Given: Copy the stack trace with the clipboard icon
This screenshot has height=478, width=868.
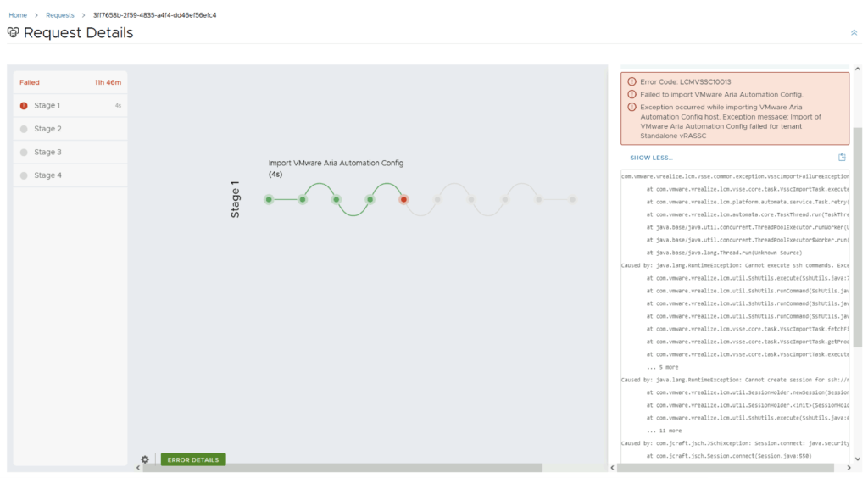Looking at the screenshot, I should click(x=842, y=158).
